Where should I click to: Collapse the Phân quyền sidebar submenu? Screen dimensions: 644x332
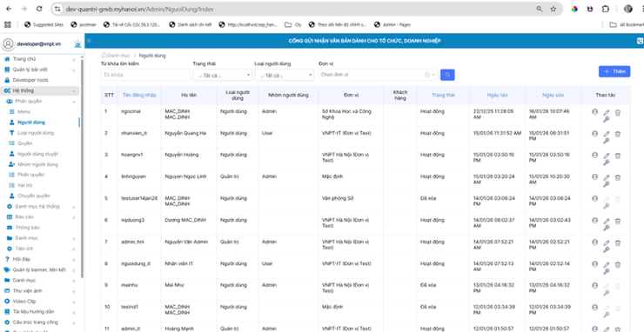click(40, 102)
